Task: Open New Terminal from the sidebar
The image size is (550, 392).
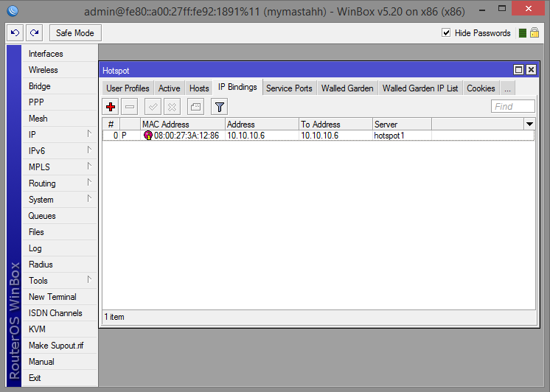Action: (60, 297)
